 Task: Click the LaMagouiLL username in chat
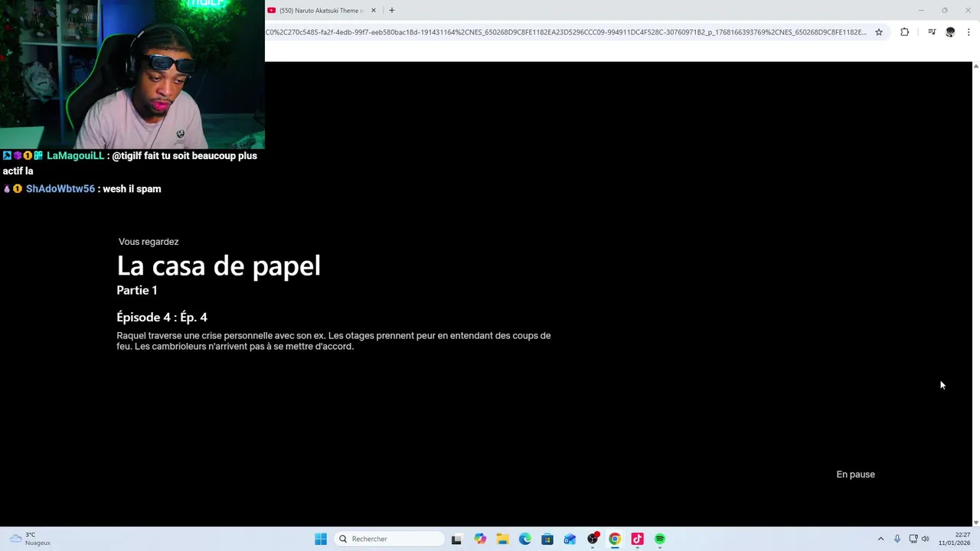pos(75,155)
